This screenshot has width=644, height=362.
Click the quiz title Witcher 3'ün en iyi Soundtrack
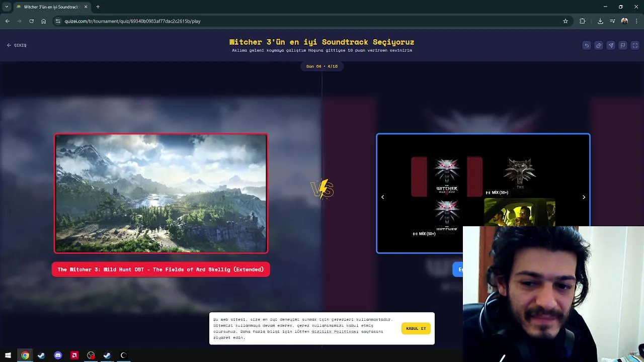point(322,42)
